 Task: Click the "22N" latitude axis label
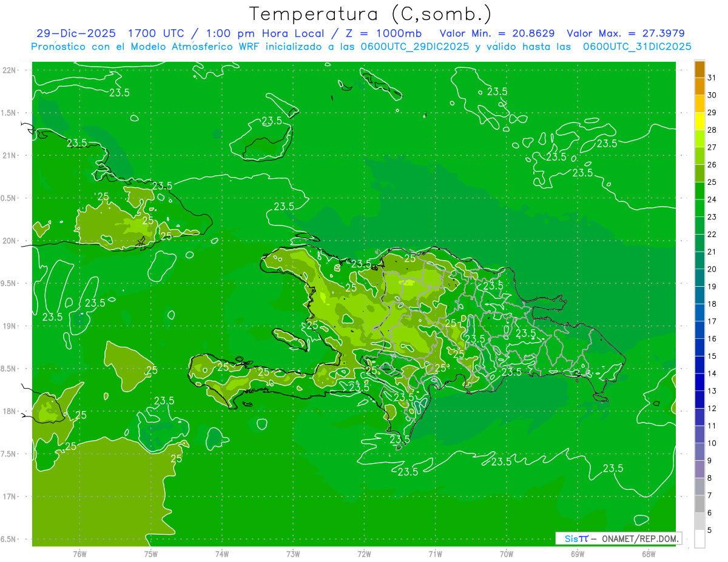coord(10,70)
